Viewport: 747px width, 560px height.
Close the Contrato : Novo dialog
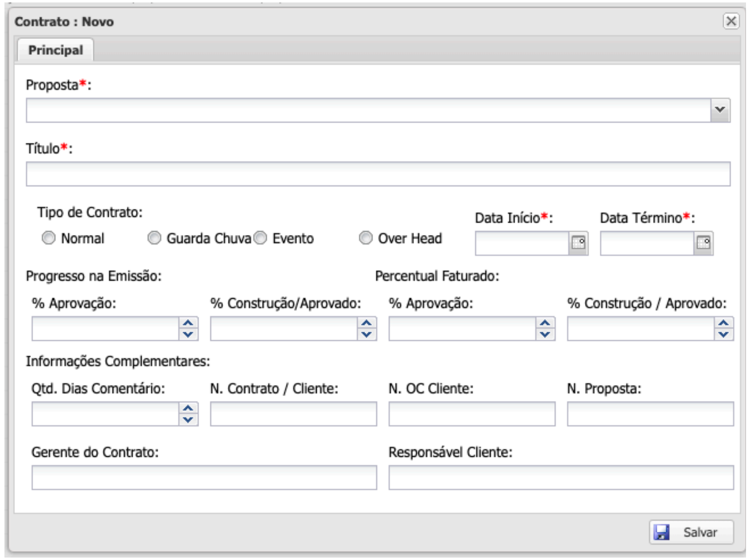(x=731, y=21)
